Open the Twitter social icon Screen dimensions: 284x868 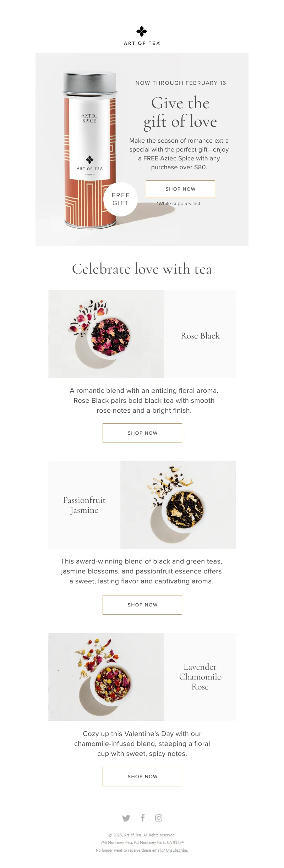pyautogui.click(x=126, y=818)
